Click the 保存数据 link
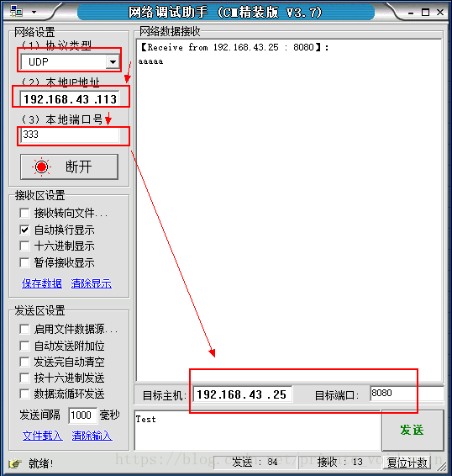 [x=42, y=283]
